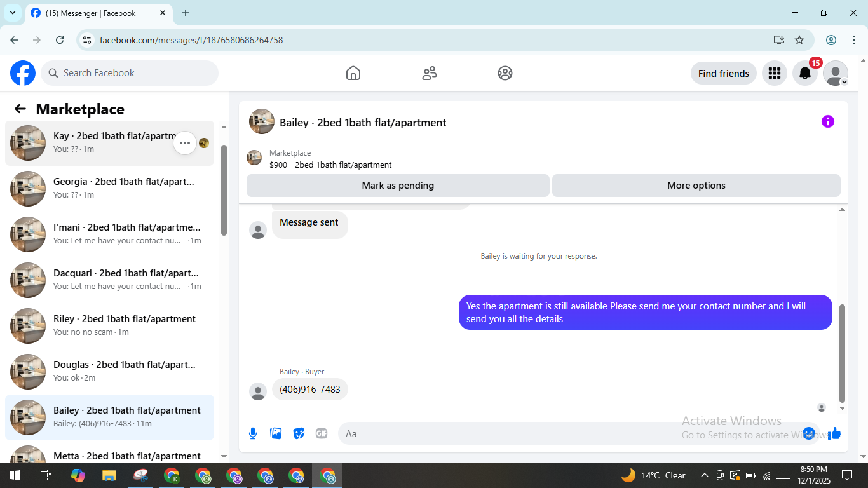
Task: Open Dacquari's conversation
Action: click(109, 280)
